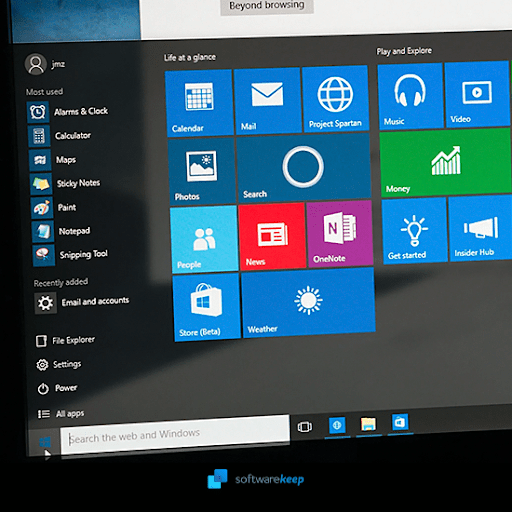Screen dimensions: 512x512
Task: Click the Most used heading
Action: [44, 92]
